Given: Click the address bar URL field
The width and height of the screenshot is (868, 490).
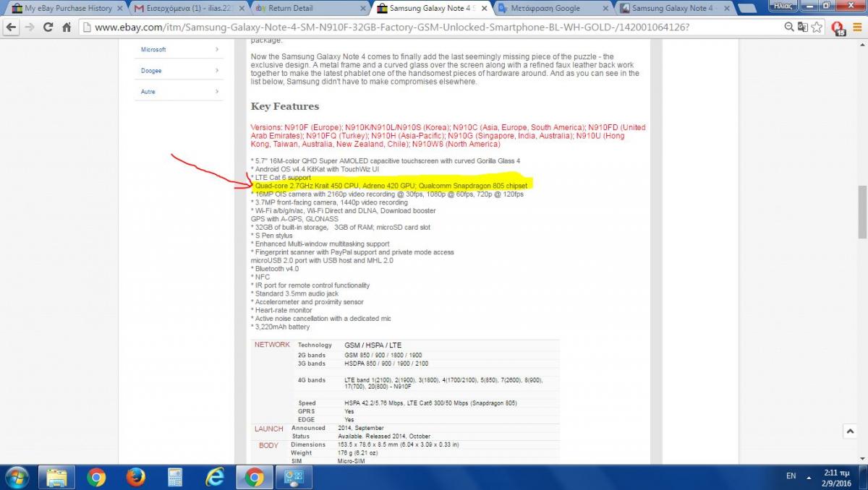Looking at the screenshot, I should coord(430,27).
